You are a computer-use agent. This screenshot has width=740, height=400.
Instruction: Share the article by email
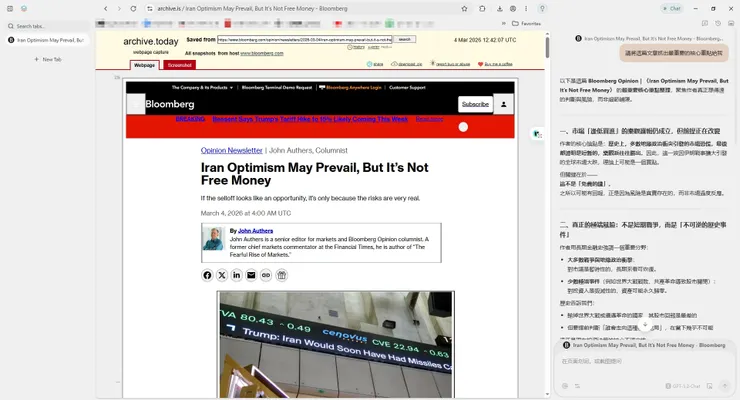click(x=251, y=275)
